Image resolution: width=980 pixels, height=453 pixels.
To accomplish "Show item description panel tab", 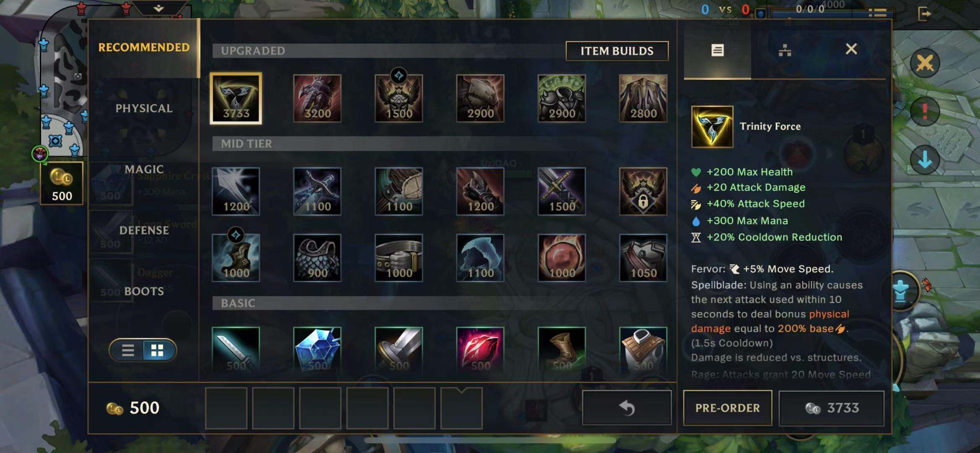I will tap(717, 50).
